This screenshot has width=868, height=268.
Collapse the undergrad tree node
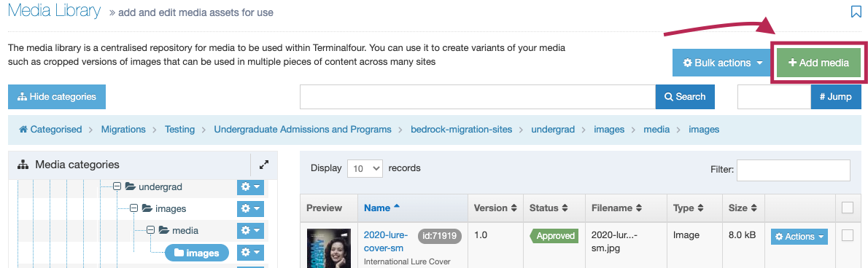pyautogui.click(x=117, y=186)
